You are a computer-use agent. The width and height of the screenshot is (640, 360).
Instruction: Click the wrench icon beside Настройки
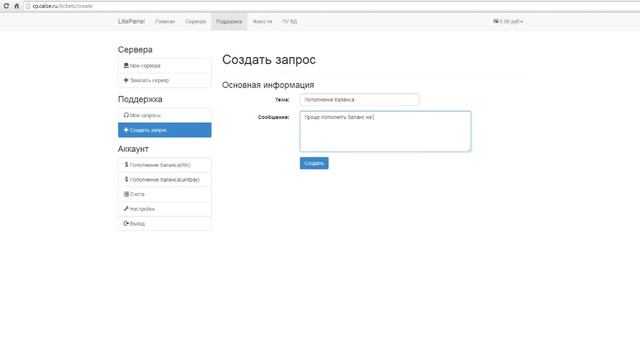(126, 209)
